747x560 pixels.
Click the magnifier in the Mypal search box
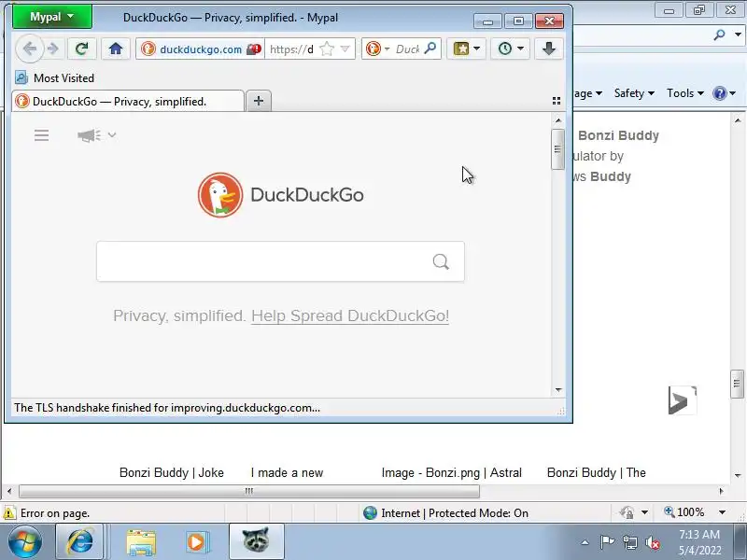(430, 49)
